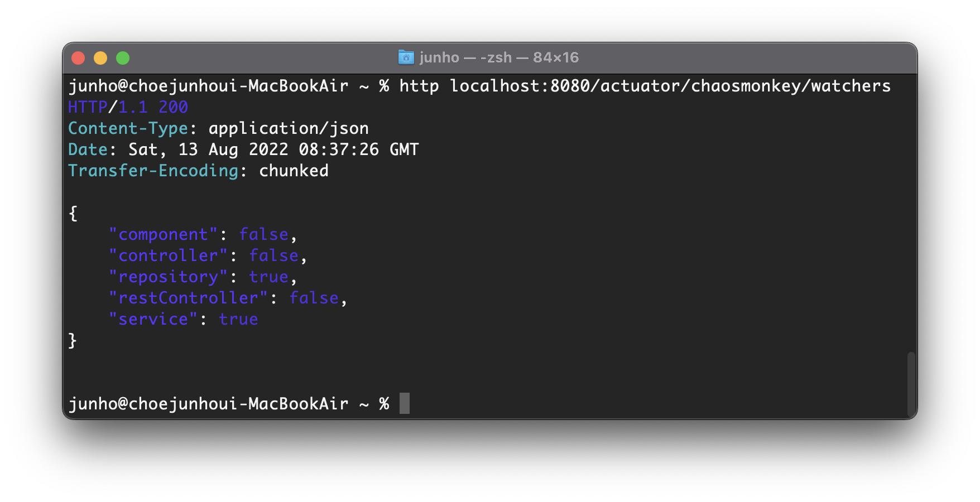Click the "repository" JSON key
The height and width of the screenshot is (502, 980).
click(168, 277)
